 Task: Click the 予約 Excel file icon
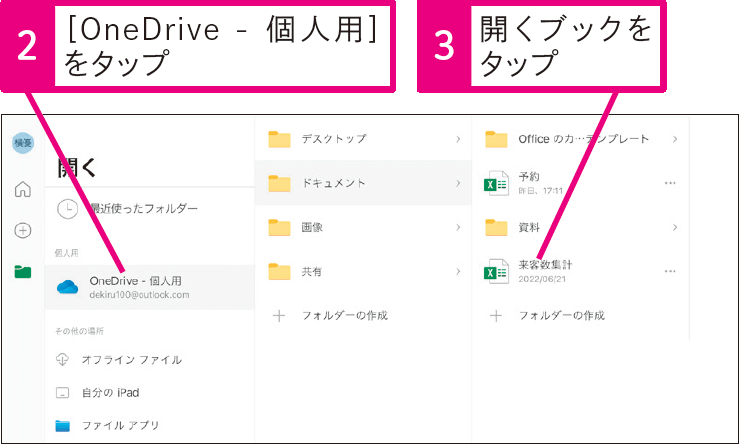(x=496, y=183)
